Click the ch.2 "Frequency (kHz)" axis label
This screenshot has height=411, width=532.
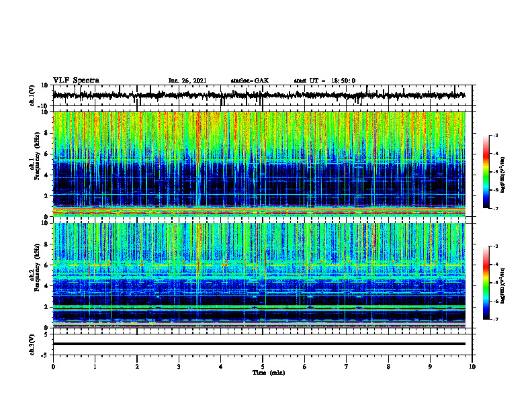coord(38,267)
